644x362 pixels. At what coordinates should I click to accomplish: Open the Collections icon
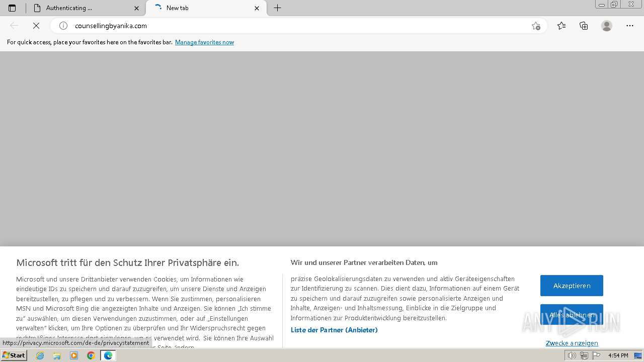[584, 26]
